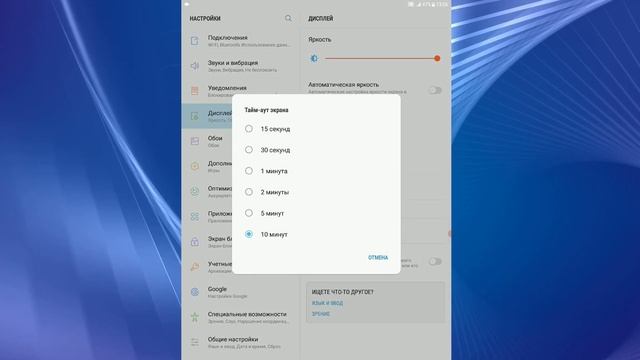Screen dimensions: 640x360
Task: Click the Connections (Подключения) icon
Action: point(195,40)
